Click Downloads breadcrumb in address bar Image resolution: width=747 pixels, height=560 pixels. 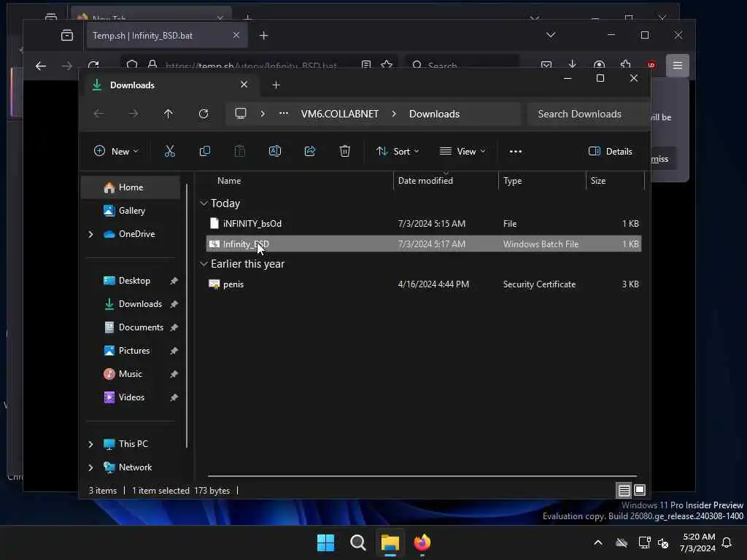click(434, 114)
